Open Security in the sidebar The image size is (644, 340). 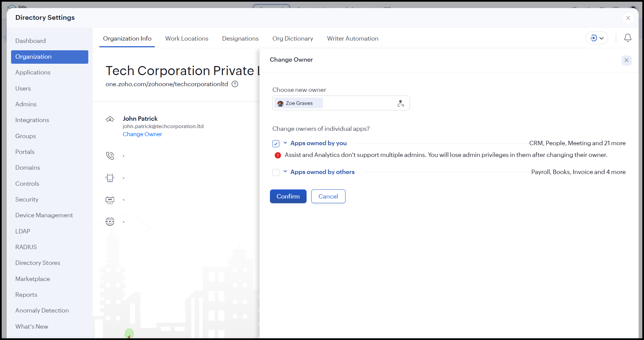[27, 200]
